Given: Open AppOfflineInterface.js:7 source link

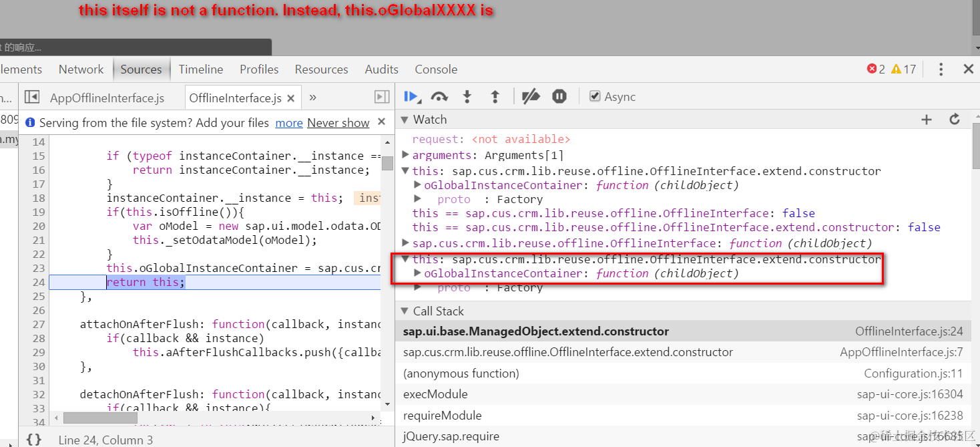Looking at the screenshot, I should click(901, 352).
